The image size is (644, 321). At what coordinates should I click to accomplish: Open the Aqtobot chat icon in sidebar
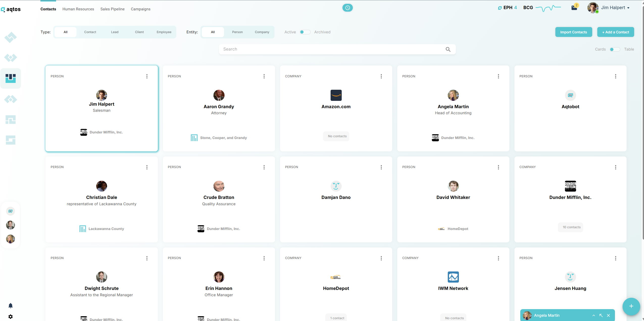click(10, 211)
